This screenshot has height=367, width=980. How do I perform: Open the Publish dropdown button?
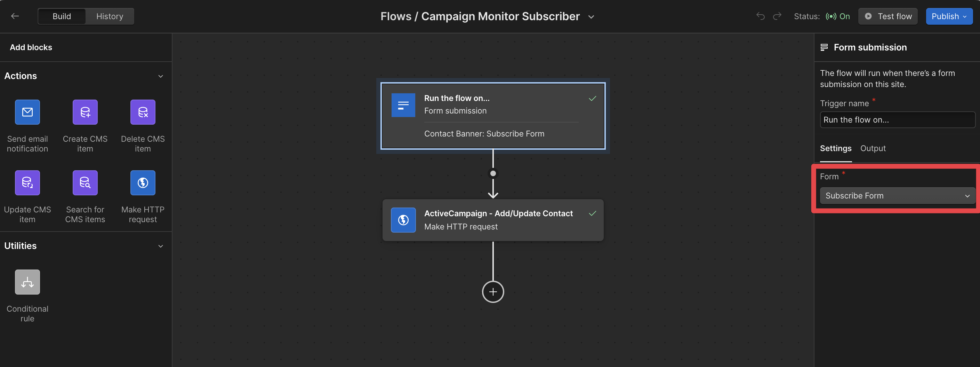[x=949, y=16]
